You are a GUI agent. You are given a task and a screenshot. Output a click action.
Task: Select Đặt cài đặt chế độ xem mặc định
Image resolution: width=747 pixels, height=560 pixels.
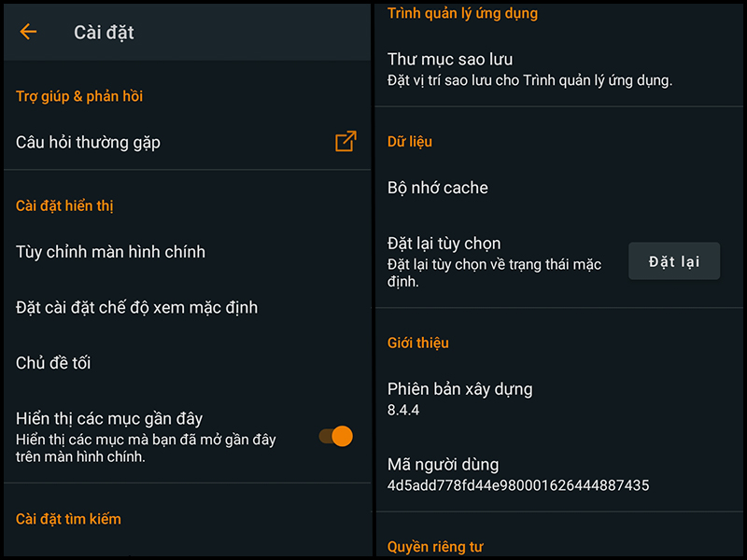pyautogui.click(x=136, y=307)
